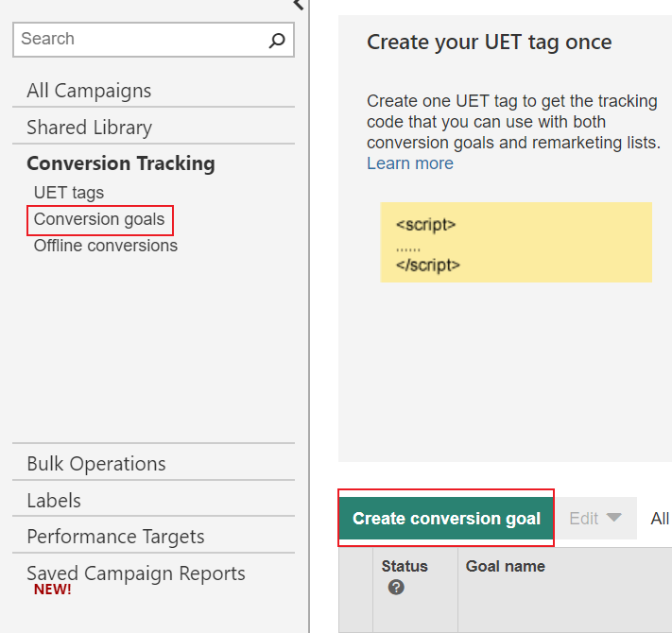The image size is (672, 633).
Task: Open All Campaigns in the sidebar
Action: pyautogui.click(x=89, y=91)
